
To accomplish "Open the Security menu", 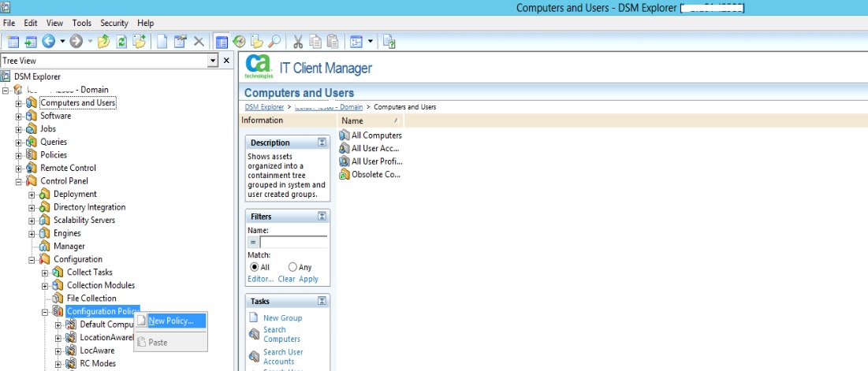I will point(114,23).
